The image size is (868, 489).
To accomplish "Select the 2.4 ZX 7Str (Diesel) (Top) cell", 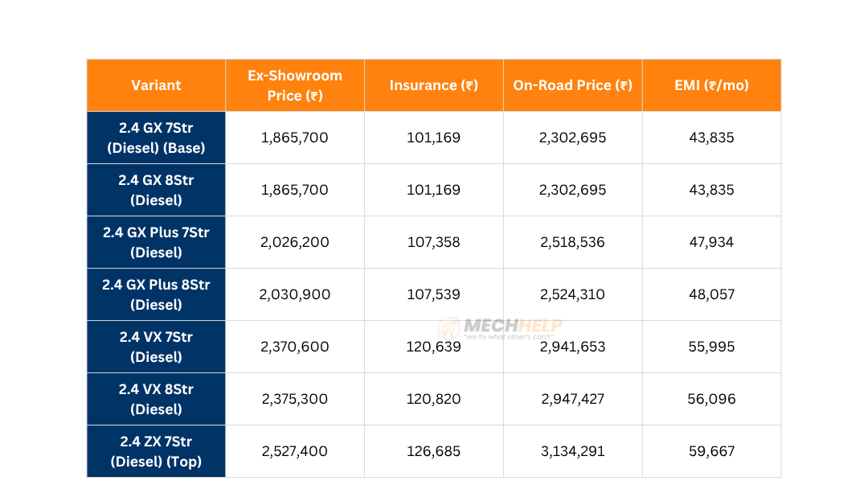I will (x=156, y=451).
